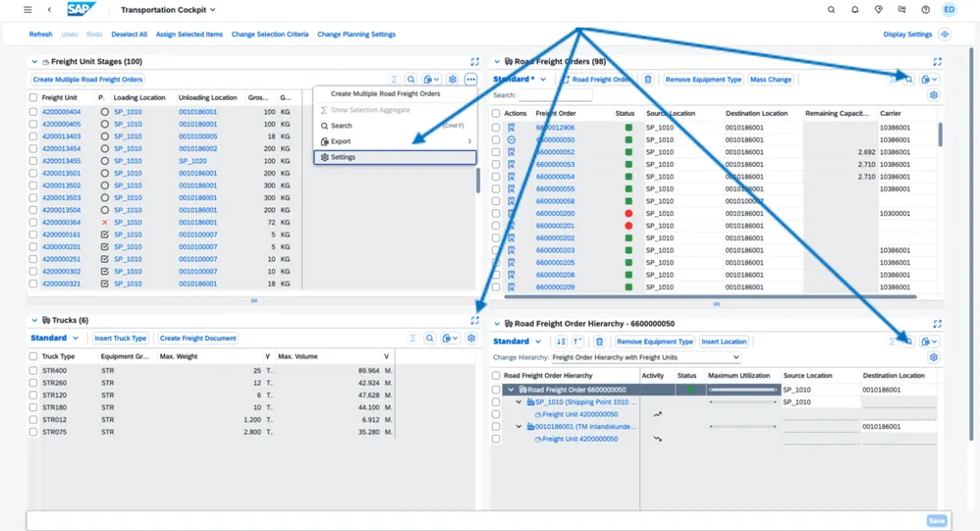Open the notifications bell
Screen dimensions: 980x531
click(x=855, y=10)
